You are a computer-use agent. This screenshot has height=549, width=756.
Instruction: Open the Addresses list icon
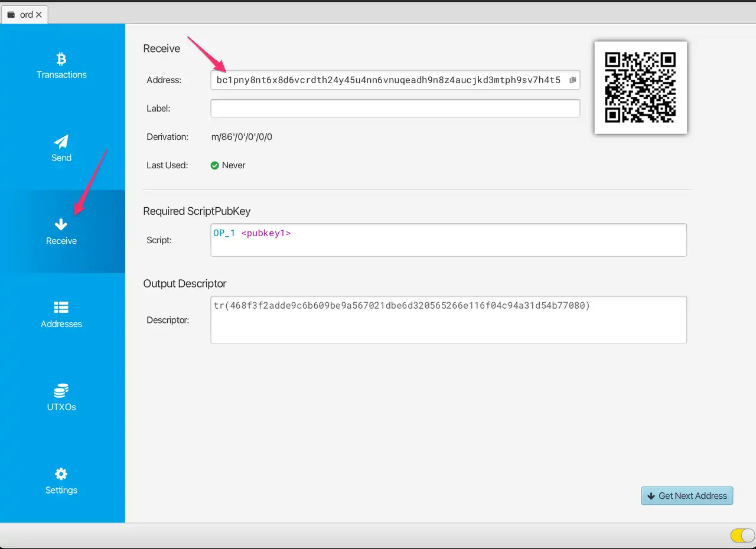pos(61,308)
